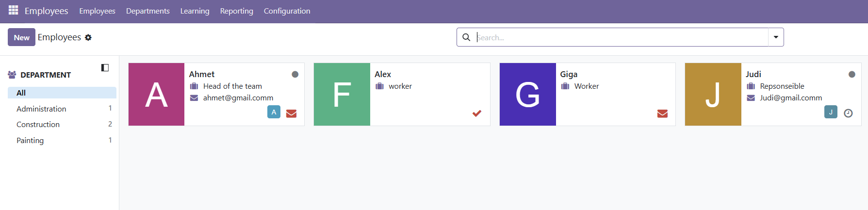868x210 pixels.
Task: Click the envelope activity icon on Ahmet's card
Action: coord(291,113)
